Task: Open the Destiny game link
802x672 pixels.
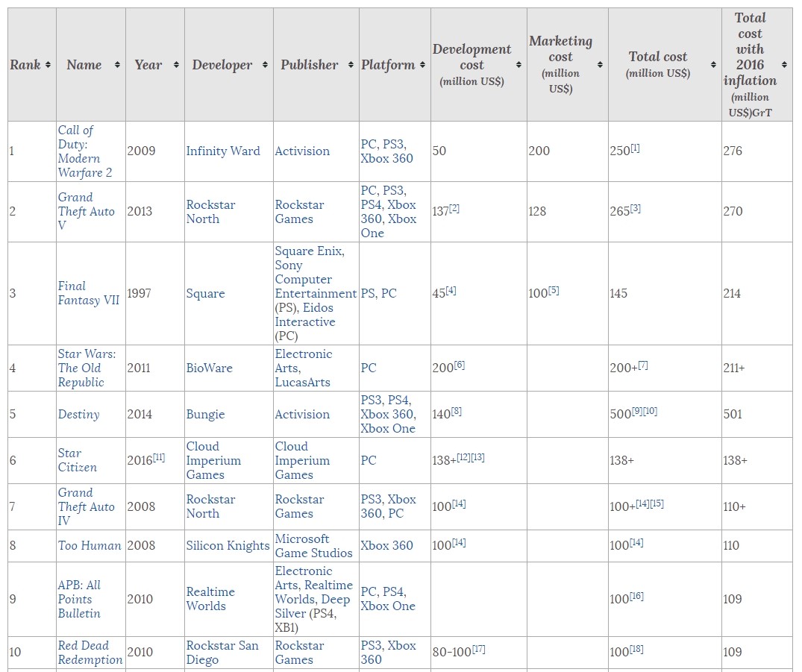Action: (x=79, y=414)
